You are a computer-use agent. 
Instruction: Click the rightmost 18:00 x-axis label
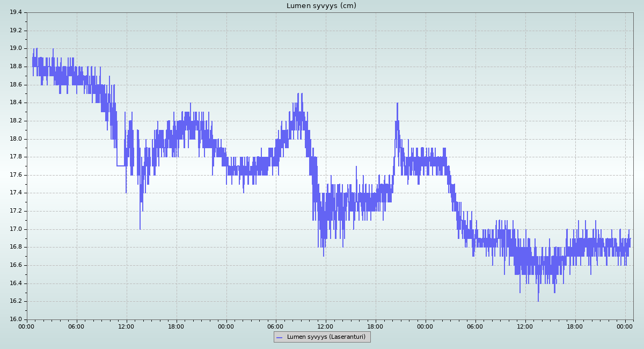coord(575,326)
